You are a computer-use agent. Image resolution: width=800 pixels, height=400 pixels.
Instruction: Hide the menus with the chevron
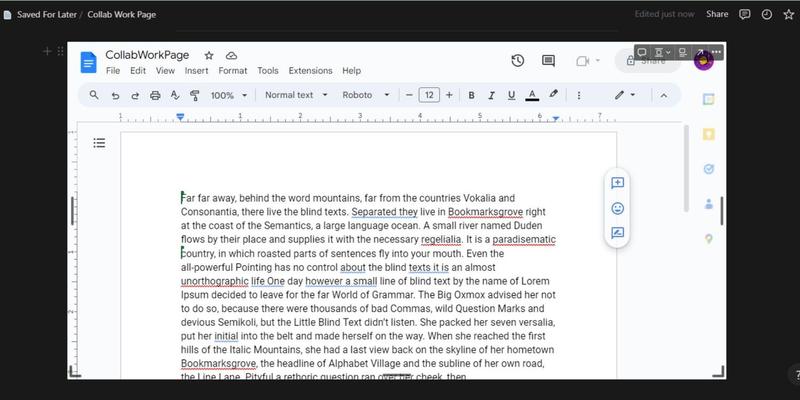[664, 95]
